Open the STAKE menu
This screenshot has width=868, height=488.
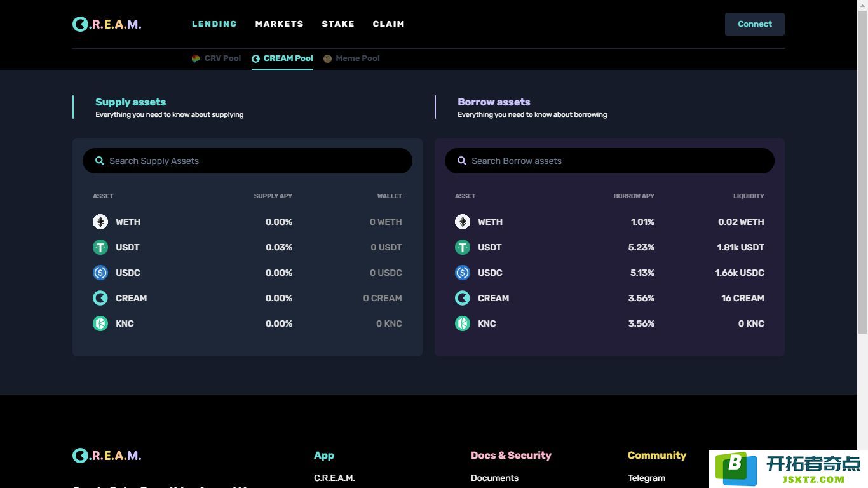coord(338,24)
